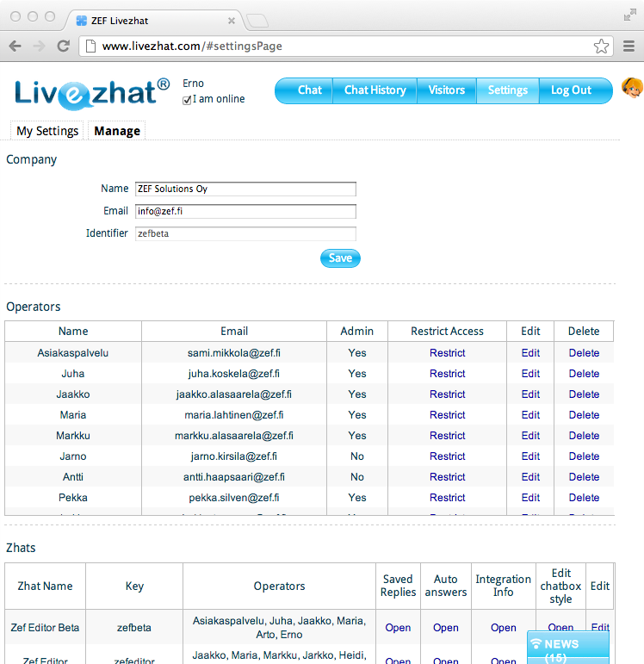Open Auto answers for Zef Editor Beta
The width and height of the screenshot is (644, 664).
(445, 628)
